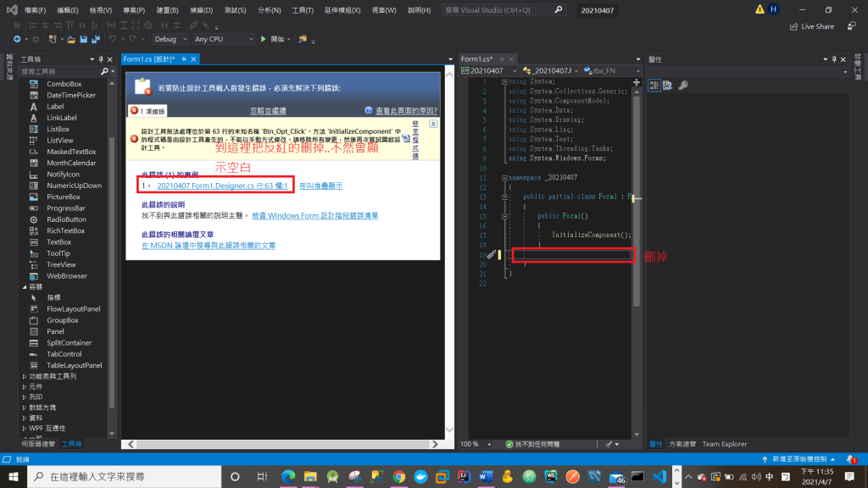This screenshot has height=488, width=868.
Task: Open the 編輯(E) menu
Action: [x=68, y=10]
